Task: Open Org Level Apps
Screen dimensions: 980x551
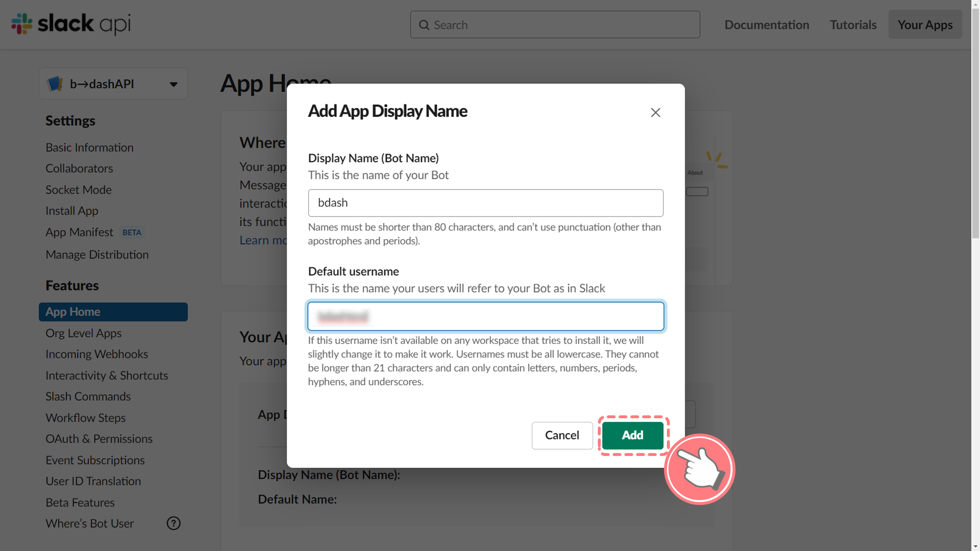Action: click(83, 333)
